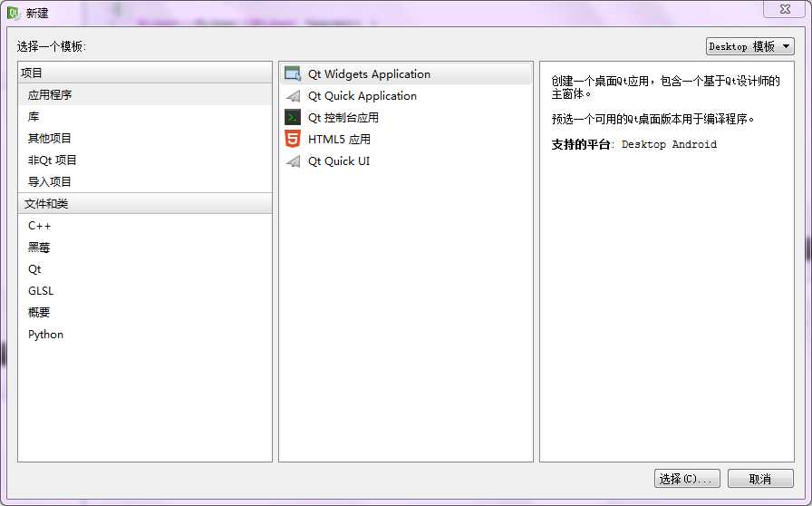Select the C++ file category
The width and height of the screenshot is (812, 506).
tap(144, 226)
